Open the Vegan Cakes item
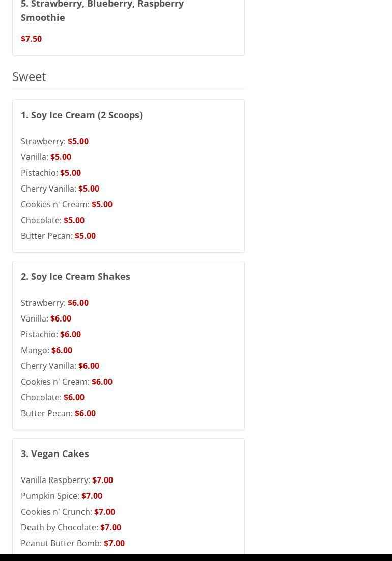Image resolution: width=392 pixels, height=561 pixels. point(54,453)
